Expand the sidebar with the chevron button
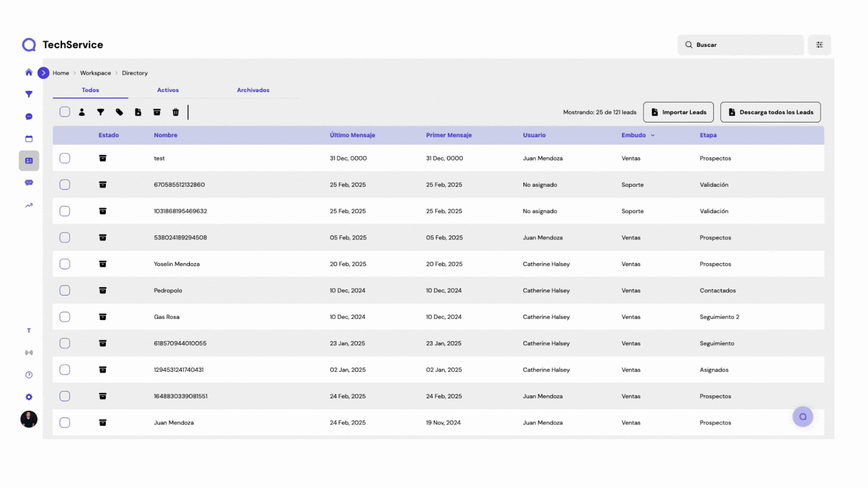 [x=43, y=73]
